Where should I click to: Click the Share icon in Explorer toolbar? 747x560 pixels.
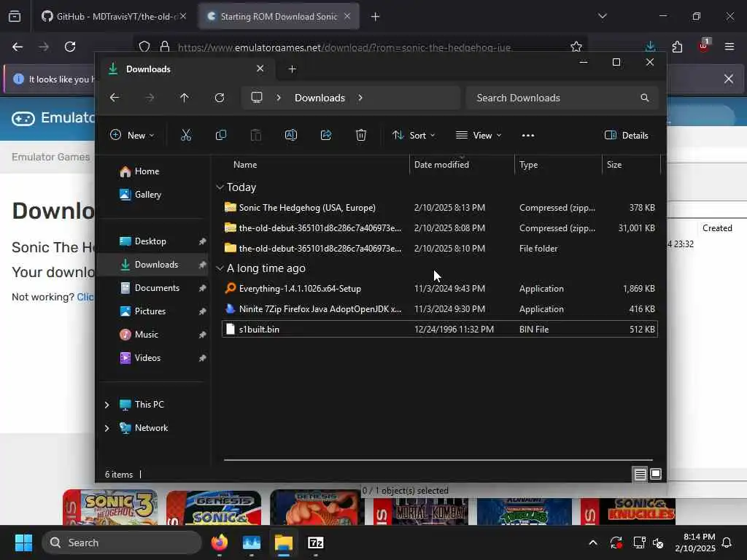click(x=326, y=135)
